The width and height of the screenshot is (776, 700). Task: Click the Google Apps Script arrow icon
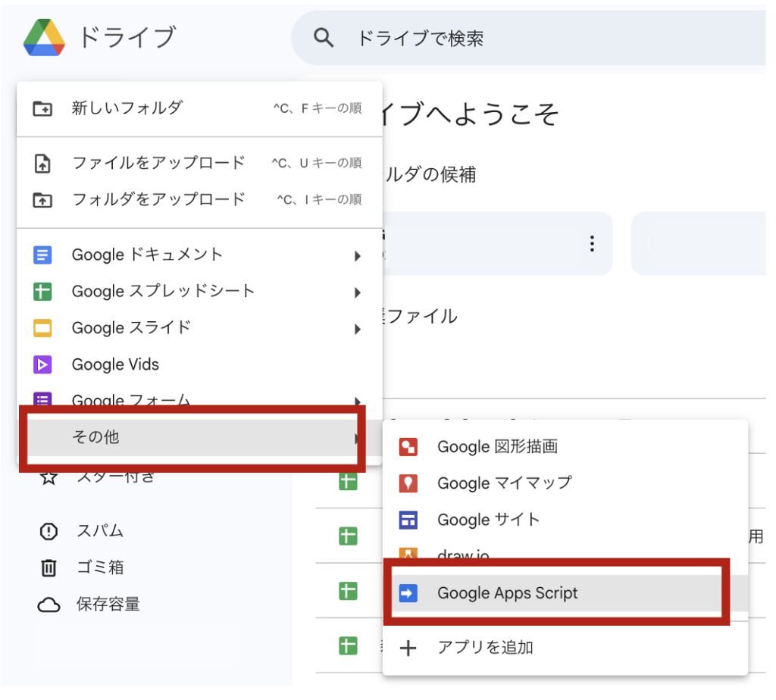coord(408,593)
